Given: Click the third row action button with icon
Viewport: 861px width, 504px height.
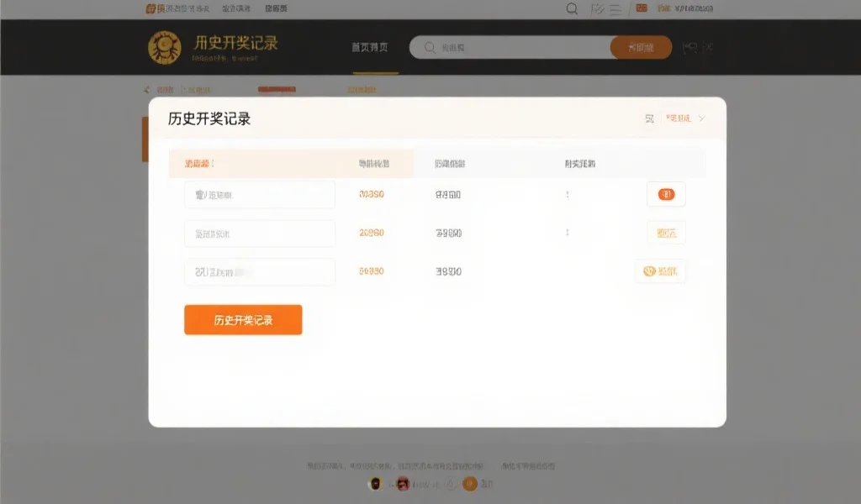Looking at the screenshot, I should [x=660, y=271].
